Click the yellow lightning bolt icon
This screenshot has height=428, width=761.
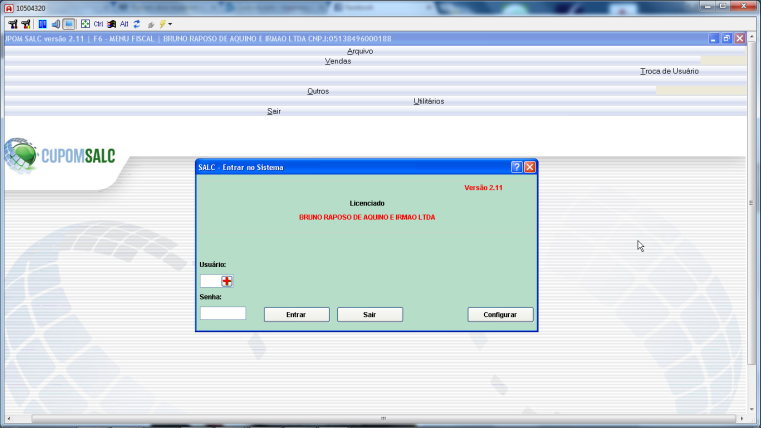tap(163, 24)
